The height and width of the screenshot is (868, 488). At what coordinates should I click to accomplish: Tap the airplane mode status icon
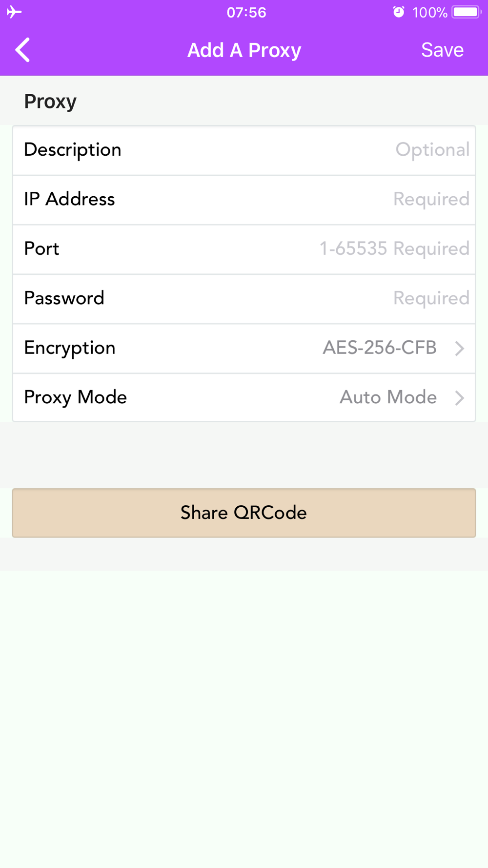[x=14, y=12]
